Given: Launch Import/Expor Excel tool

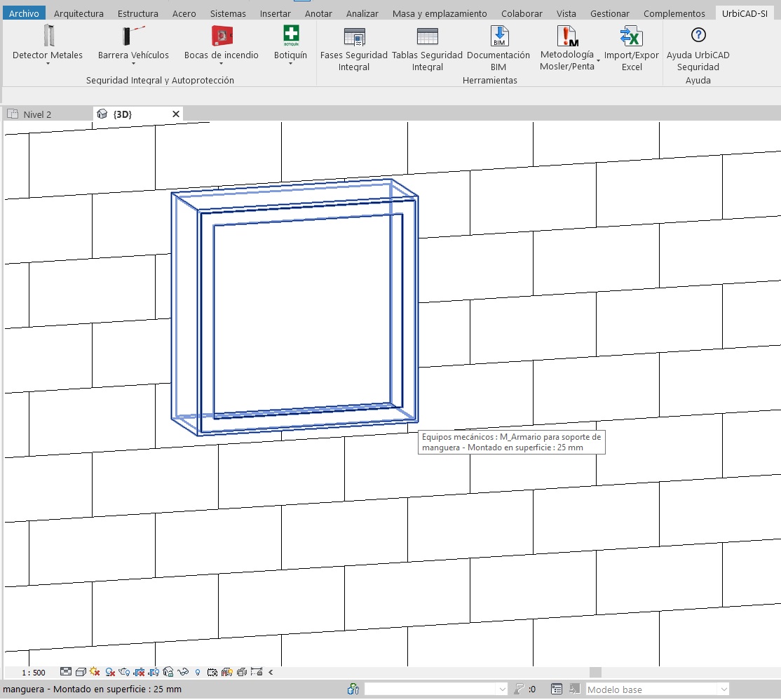Looking at the screenshot, I should (632, 36).
